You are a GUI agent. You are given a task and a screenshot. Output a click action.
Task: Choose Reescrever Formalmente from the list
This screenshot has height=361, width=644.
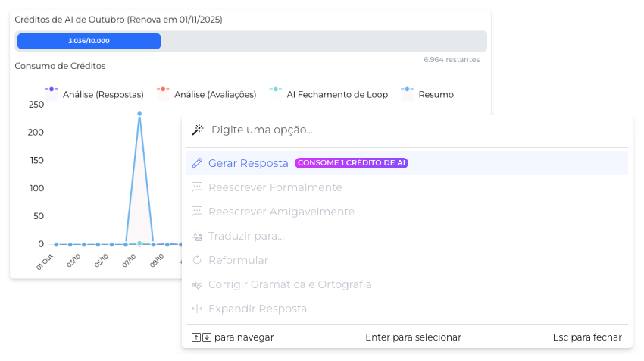coord(275,187)
